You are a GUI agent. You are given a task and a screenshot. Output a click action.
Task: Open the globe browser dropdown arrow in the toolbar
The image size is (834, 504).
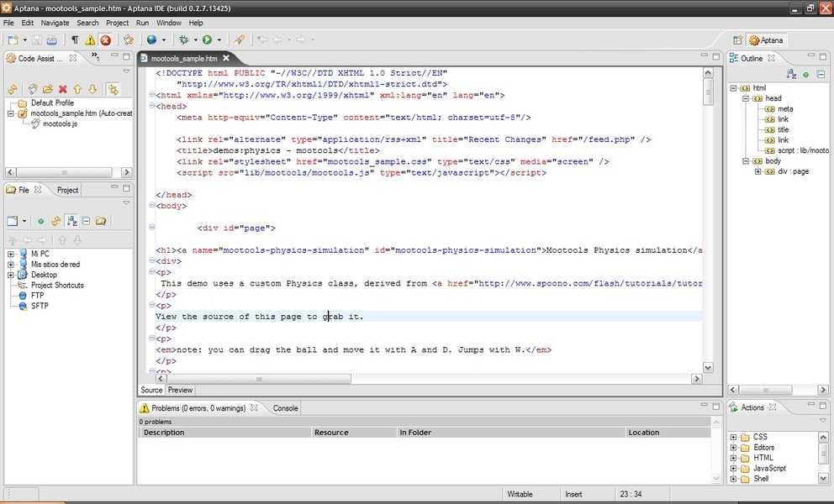[163, 40]
